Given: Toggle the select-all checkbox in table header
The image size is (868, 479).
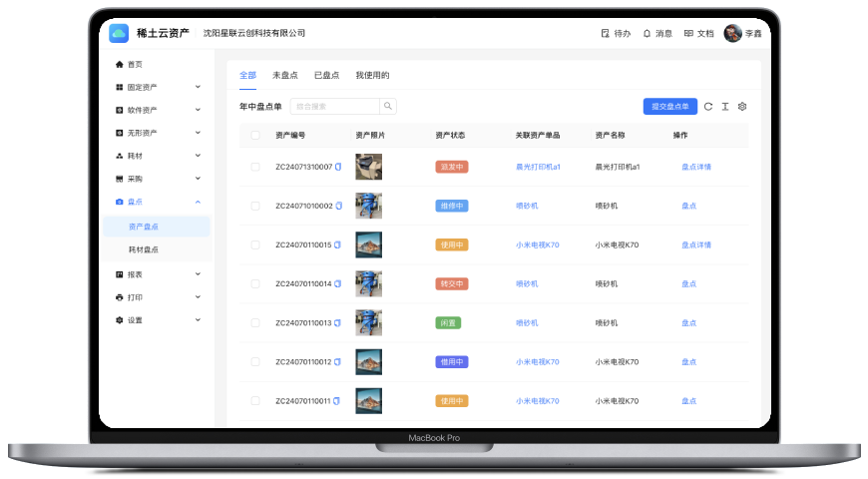Looking at the screenshot, I should (255, 135).
